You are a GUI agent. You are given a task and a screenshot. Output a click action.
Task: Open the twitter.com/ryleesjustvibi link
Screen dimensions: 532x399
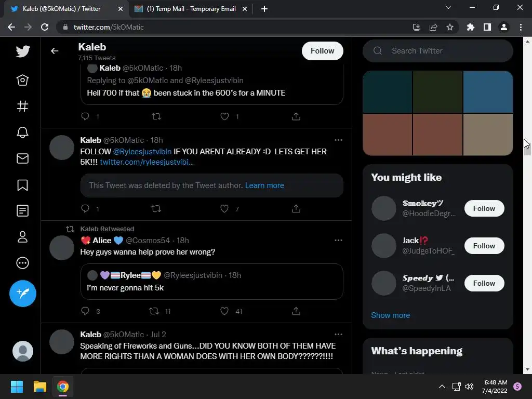pyautogui.click(x=147, y=162)
